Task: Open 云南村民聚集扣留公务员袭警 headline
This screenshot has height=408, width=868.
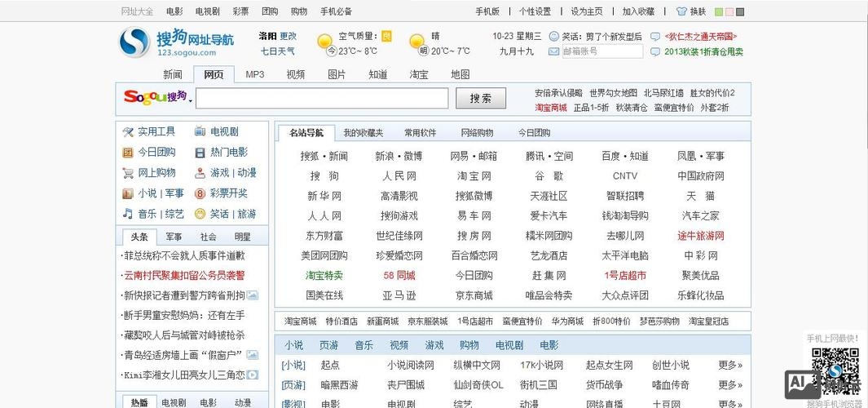Action: (184, 276)
